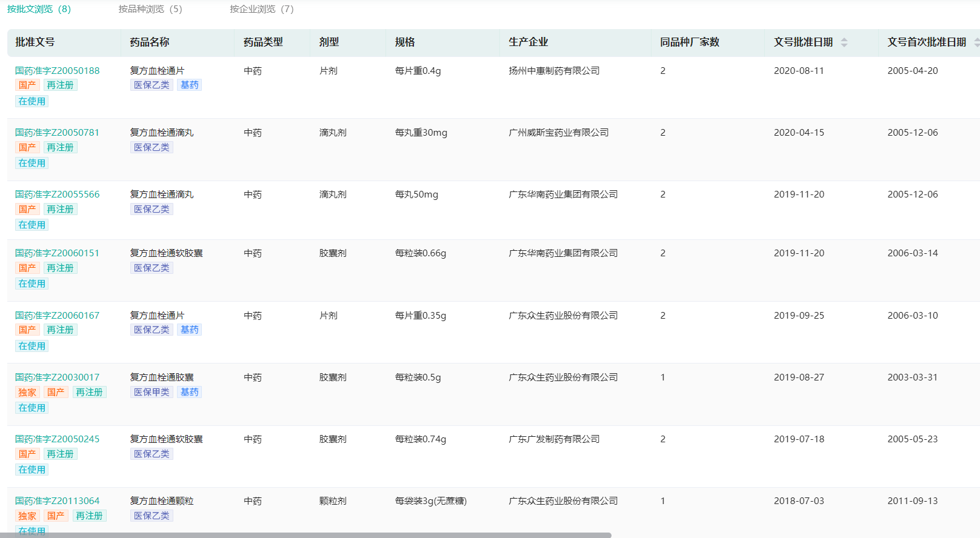
Task: Open approval number 国药准字Z20050781
Action: pyautogui.click(x=57, y=133)
